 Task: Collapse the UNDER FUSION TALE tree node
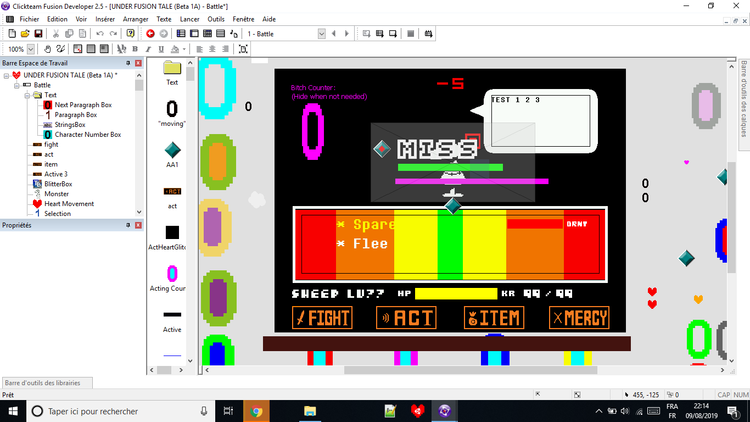(x=7, y=75)
